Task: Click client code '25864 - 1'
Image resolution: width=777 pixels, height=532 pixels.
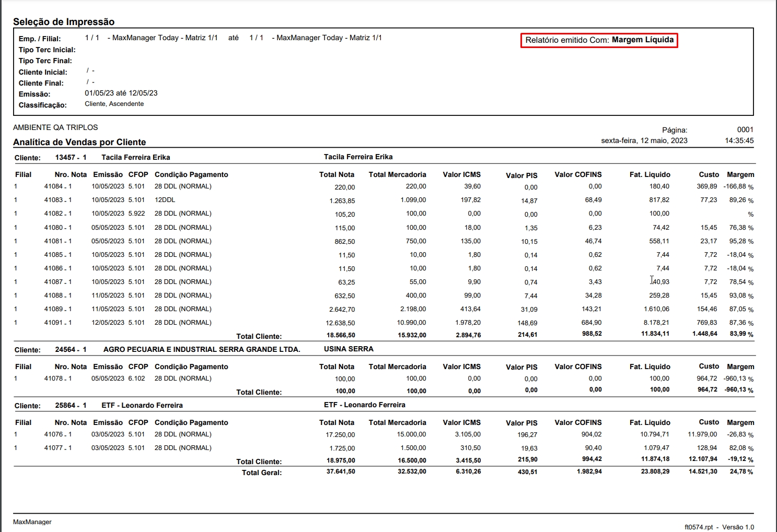Action: click(x=71, y=405)
